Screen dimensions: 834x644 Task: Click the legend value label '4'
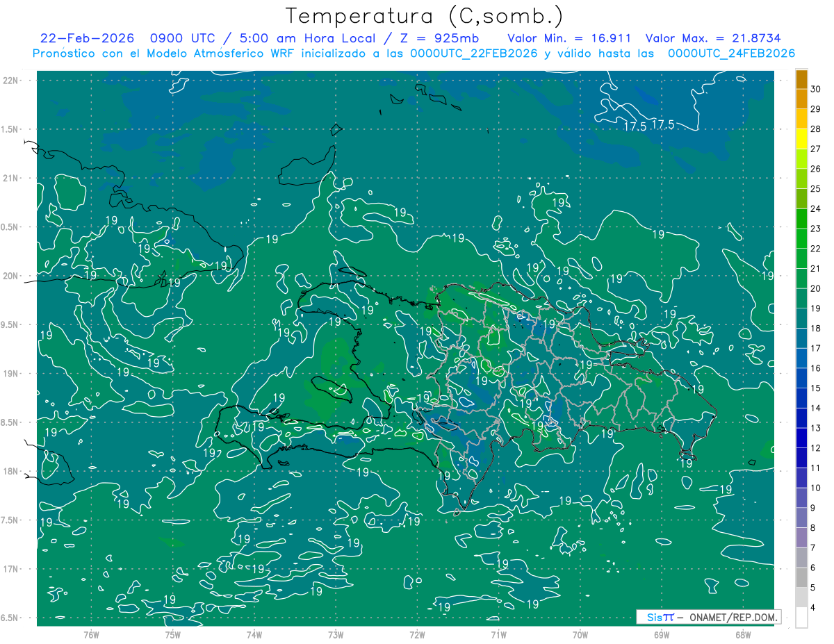point(813,607)
